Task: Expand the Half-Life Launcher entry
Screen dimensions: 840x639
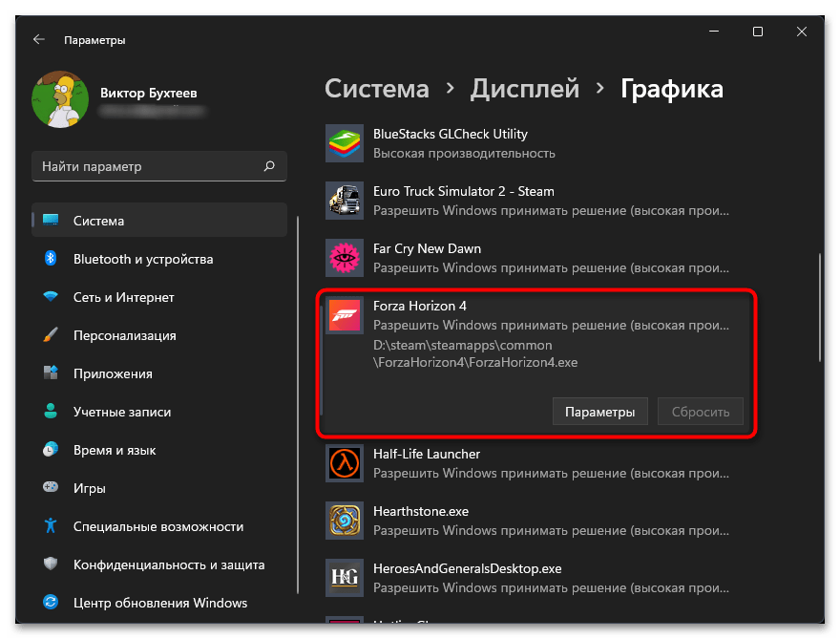Action: pos(535,463)
